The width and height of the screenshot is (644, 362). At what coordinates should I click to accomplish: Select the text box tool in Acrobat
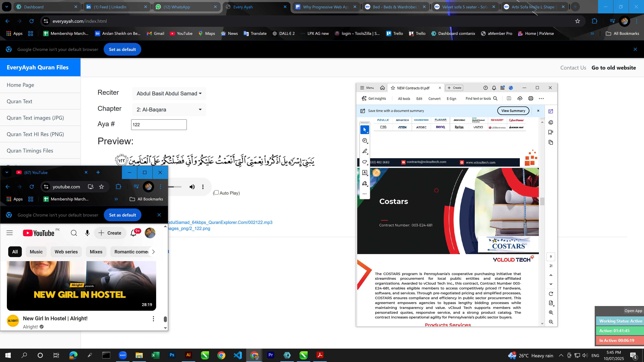pos(364,173)
